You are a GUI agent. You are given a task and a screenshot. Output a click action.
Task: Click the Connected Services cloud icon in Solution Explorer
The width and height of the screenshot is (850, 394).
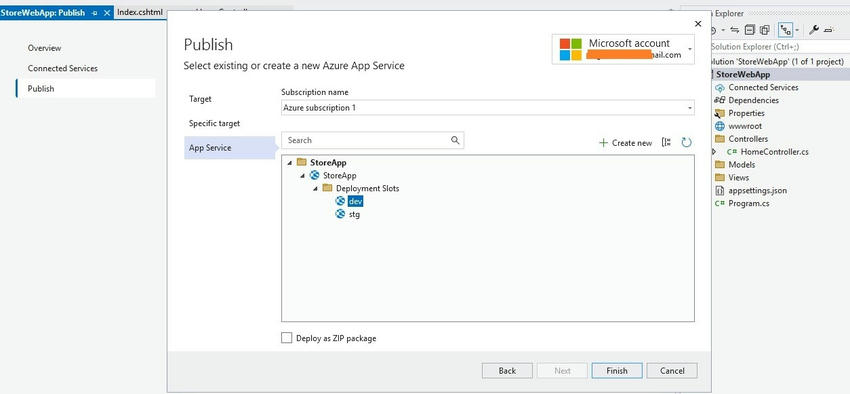[720, 87]
